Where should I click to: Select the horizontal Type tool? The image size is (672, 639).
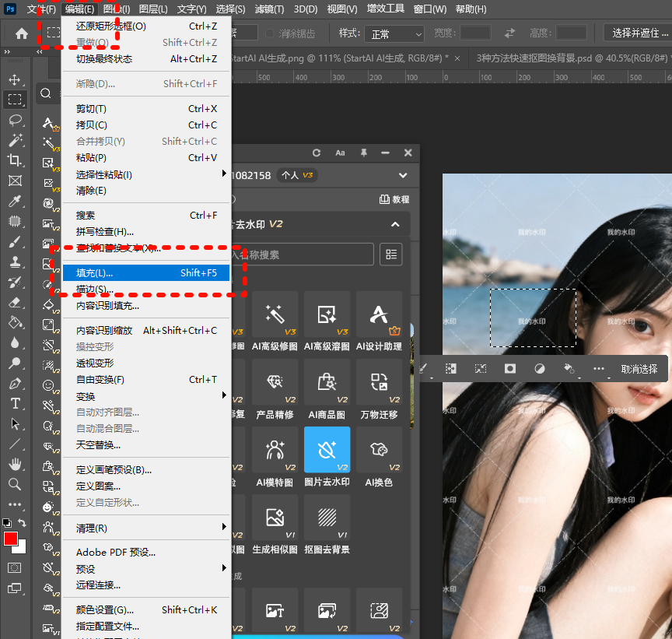click(x=15, y=403)
